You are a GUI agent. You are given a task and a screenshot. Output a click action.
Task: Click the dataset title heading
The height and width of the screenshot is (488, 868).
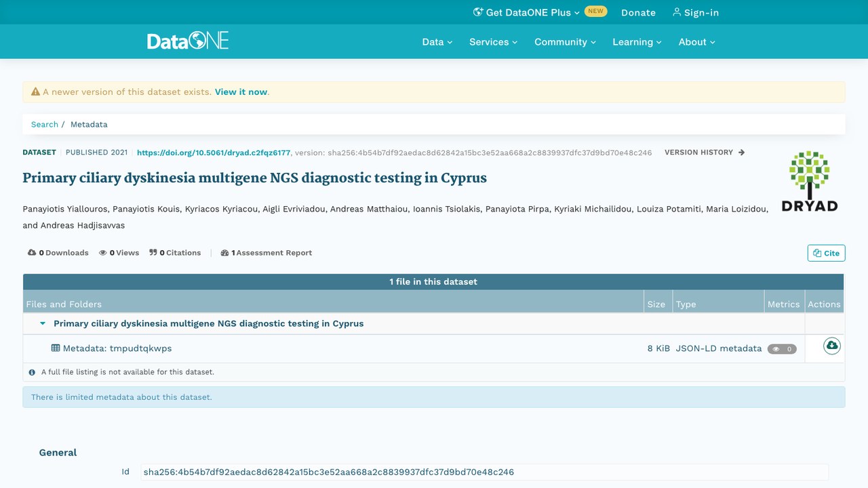coord(254,178)
